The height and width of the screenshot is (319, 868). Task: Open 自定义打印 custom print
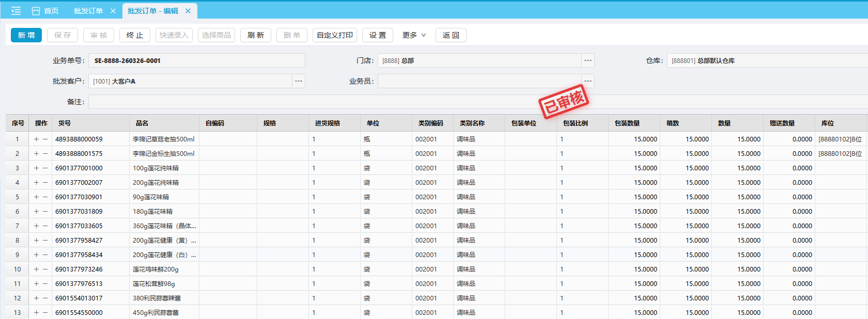334,35
